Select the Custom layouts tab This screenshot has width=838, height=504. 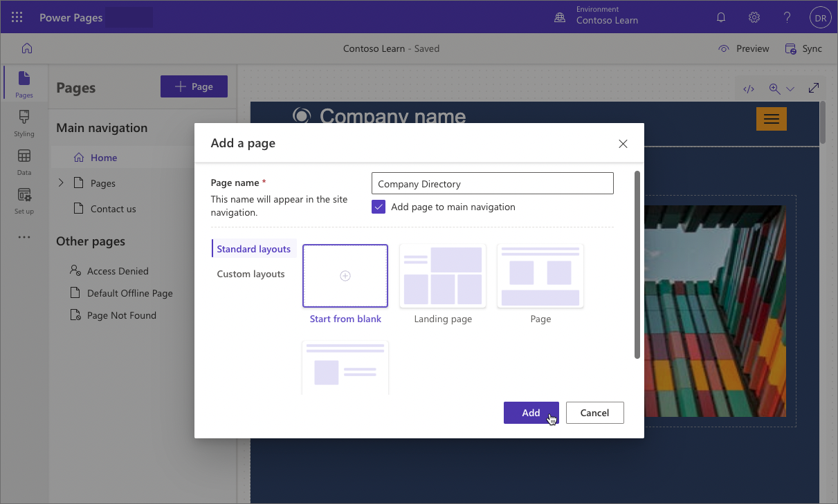click(x=251, y=274)
